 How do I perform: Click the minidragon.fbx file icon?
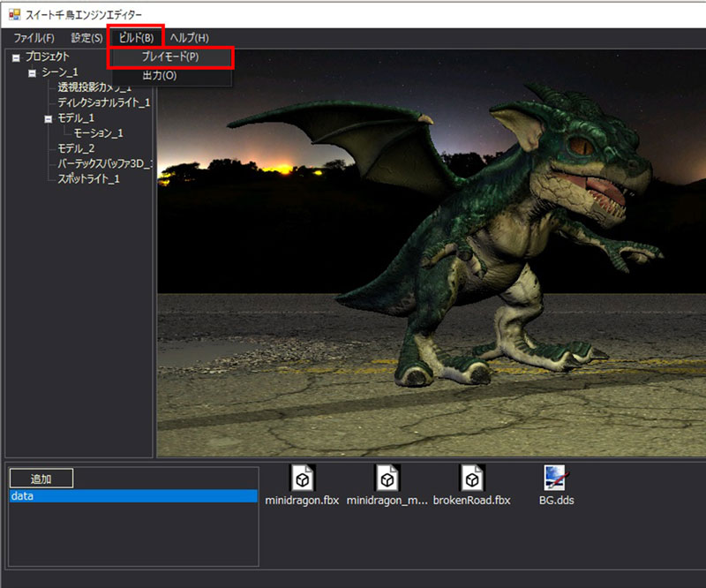(x=302, y=478)
